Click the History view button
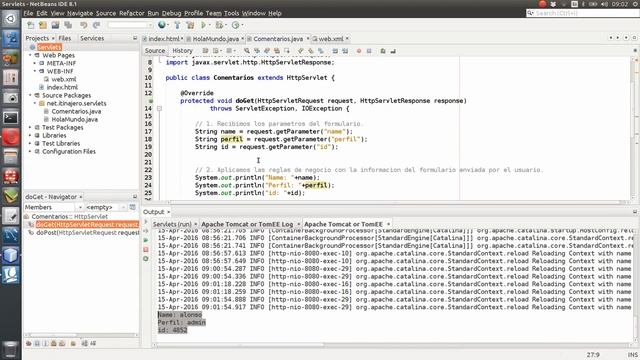640x360 pixels. [182, 51]
